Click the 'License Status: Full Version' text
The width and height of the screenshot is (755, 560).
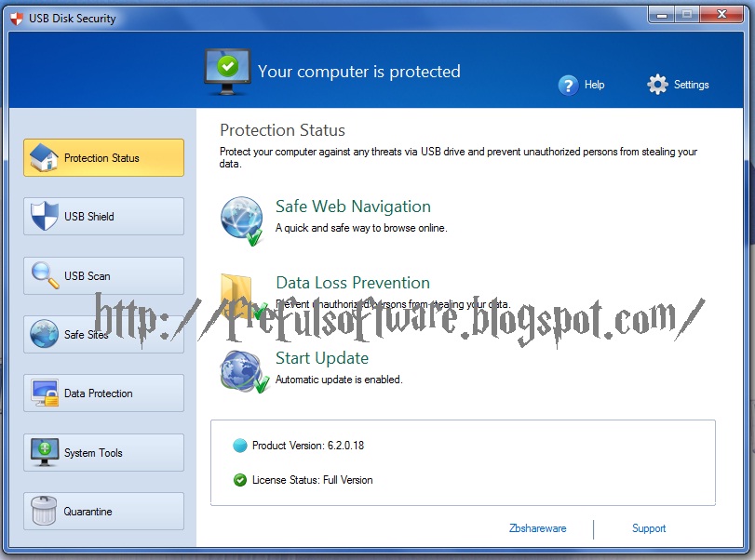point(313,480)
